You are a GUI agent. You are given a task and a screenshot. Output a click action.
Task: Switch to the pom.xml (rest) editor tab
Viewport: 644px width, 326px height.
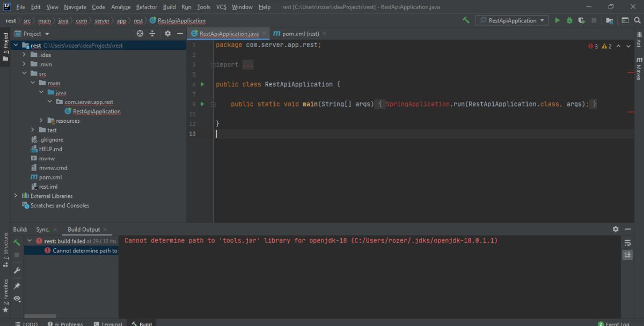click(301, 34)
